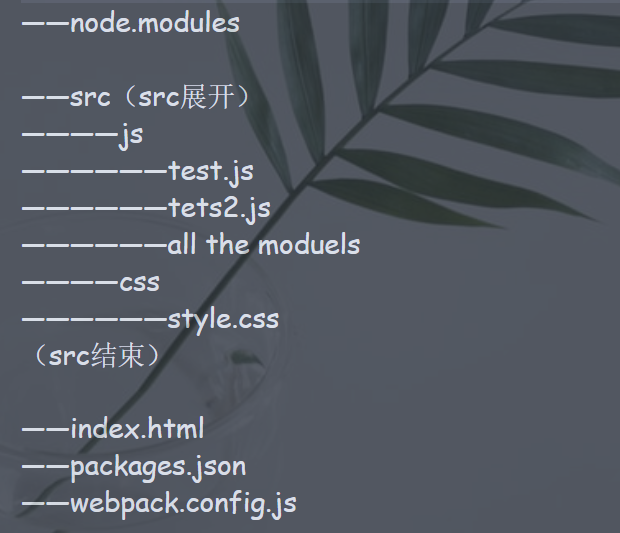Select the packages.json file

click(x=157, y=467)
